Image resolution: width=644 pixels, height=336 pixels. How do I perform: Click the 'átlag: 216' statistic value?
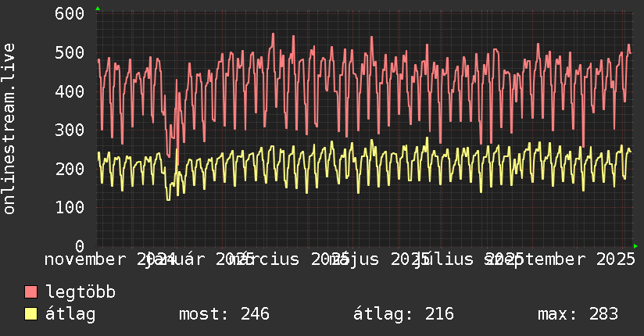tap(403, 314)
